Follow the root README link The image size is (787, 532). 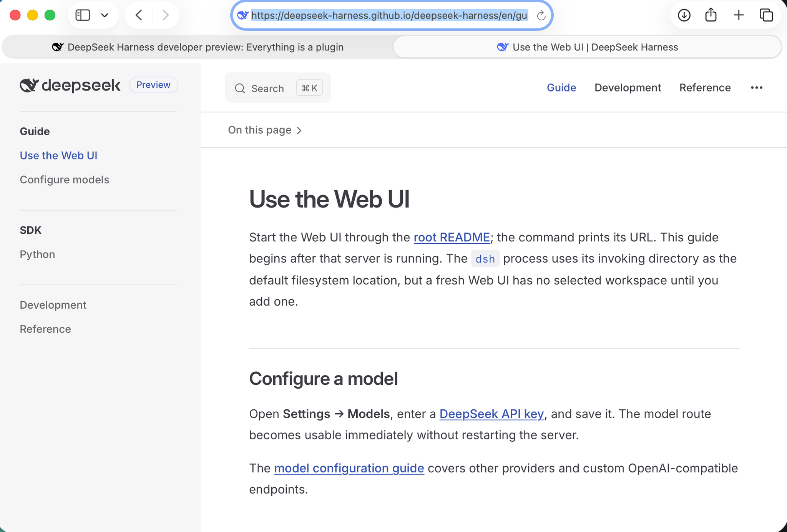[452, 237]
